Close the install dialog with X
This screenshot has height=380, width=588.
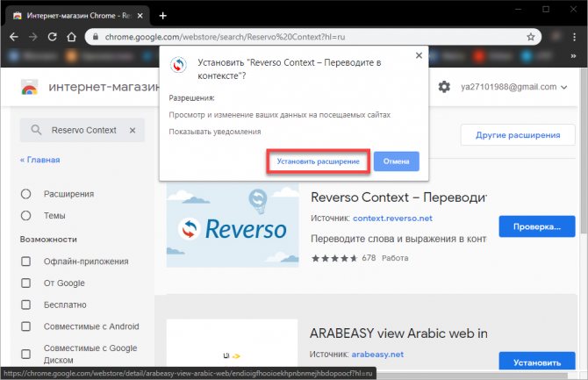[419, 55]
